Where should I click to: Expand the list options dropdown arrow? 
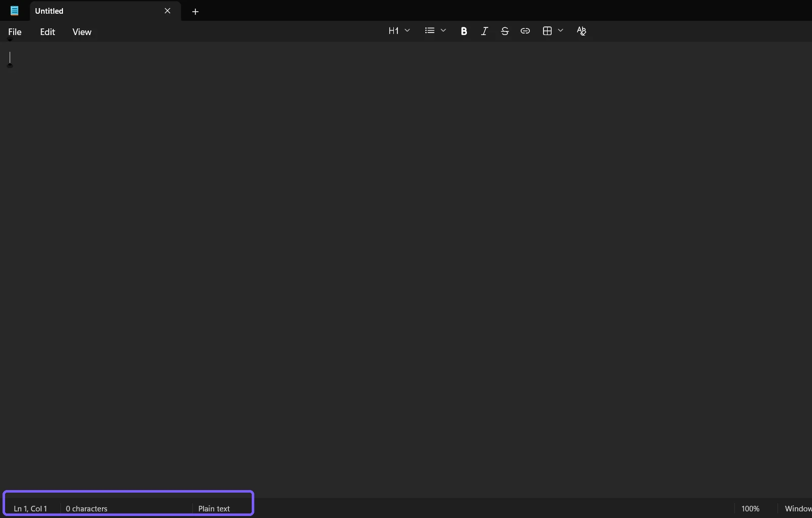443,30
